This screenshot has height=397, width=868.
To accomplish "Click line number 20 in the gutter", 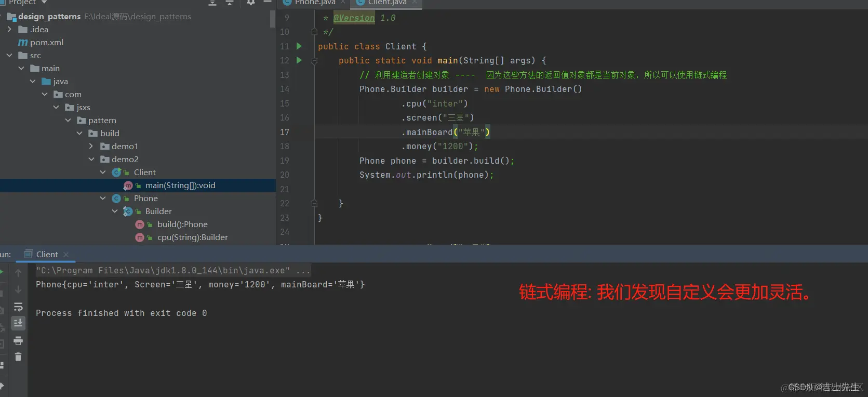I will tap(285, 175).
